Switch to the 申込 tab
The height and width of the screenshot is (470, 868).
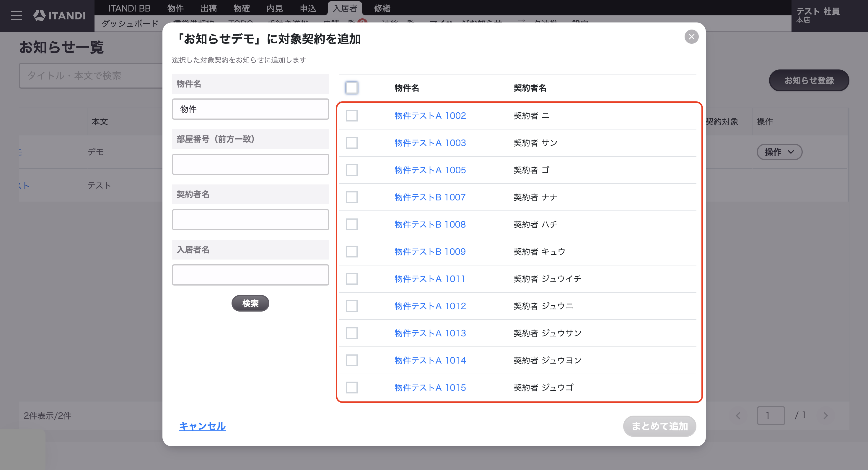pos(308,8)
